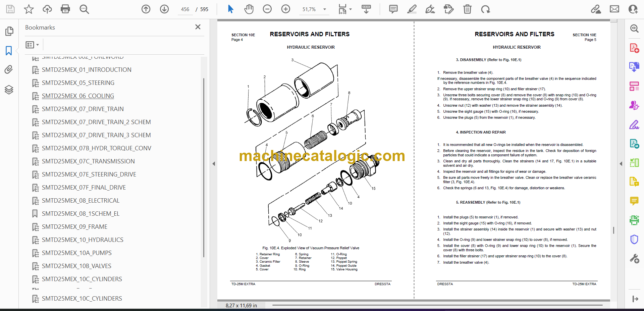The width and height of the screenshot is (644, 311).
Task: Open bookmark SMTD25MEX_07_DRIVE_TRAIN_3 SCHEM
Action: 96,135
